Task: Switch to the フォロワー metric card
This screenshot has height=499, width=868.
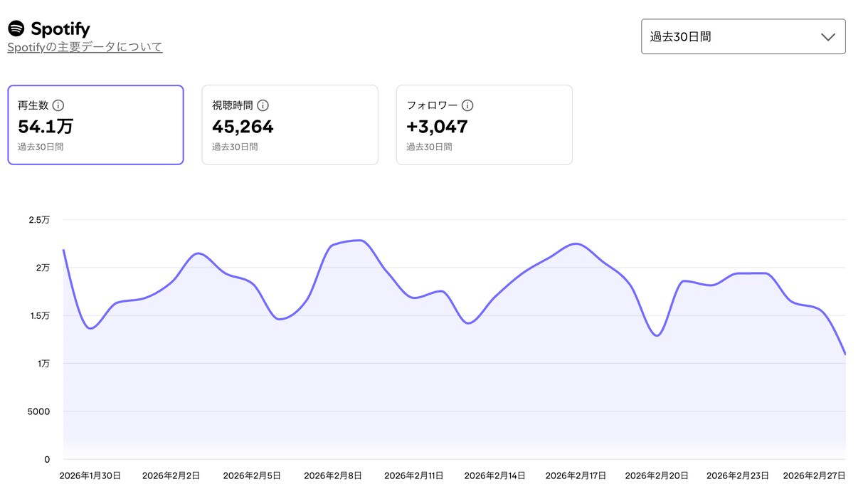Action: click(484, 125)
